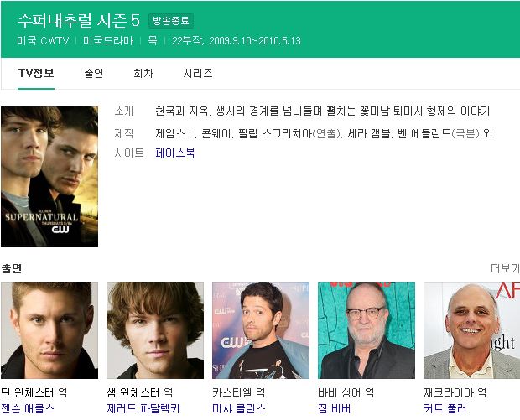The image size is (520, 420).
Task: Click the 짐 비버 name link
Action: pos(335,408)
